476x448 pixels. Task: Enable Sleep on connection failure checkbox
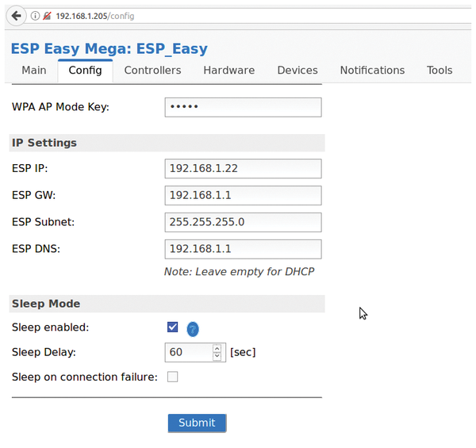click(172, 377)
